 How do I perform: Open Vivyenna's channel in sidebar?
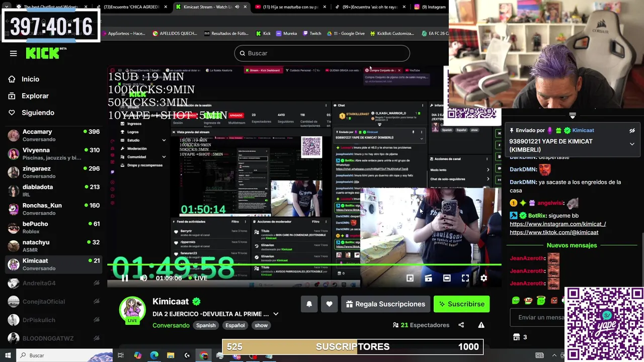click(54, 153)
